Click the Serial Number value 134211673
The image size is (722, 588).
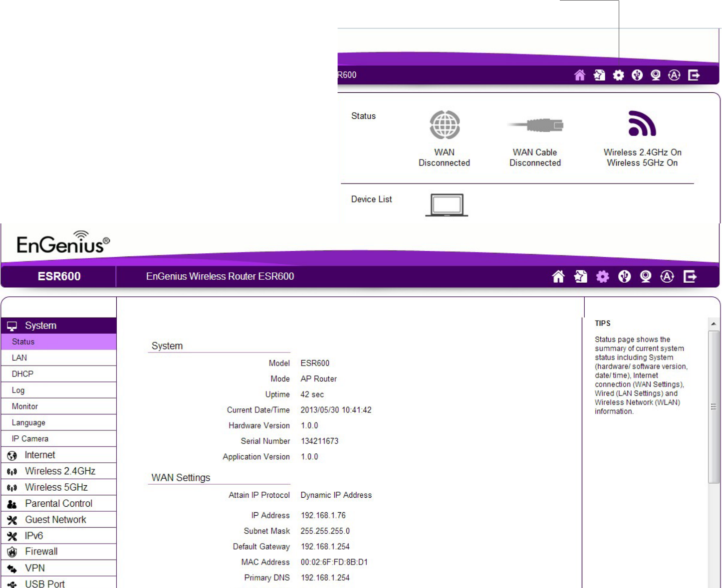point(319,441)
